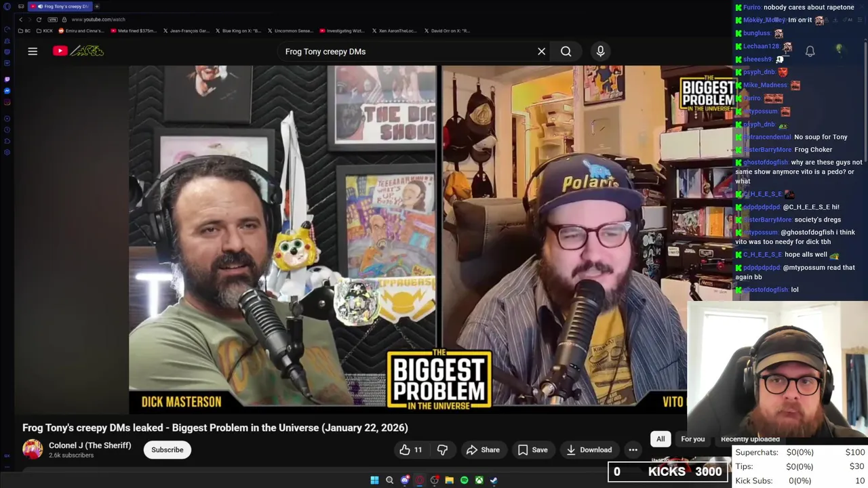
Task: Click chat message 'society's dregs'
Action: click(x=817, y=220)
